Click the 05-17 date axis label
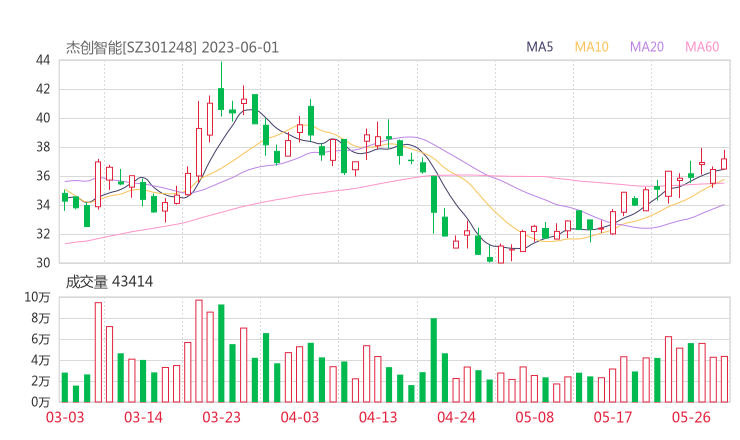Image resolution: width=740 pixels, height=440 pixels. [x=613, y=417]
